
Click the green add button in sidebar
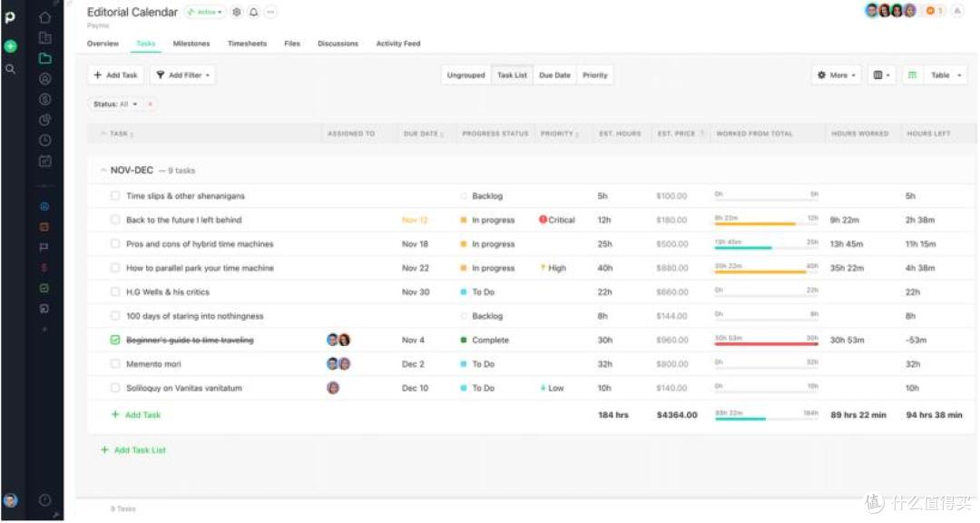(x=11, y=46)
